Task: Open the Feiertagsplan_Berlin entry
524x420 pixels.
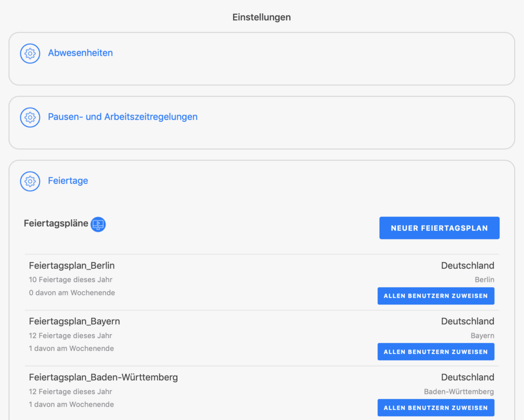Action: coord(72,266)
